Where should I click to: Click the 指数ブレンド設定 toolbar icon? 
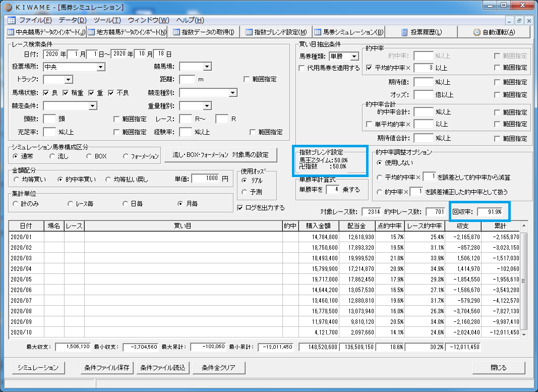pyautogui.click(x=249, y=32)
